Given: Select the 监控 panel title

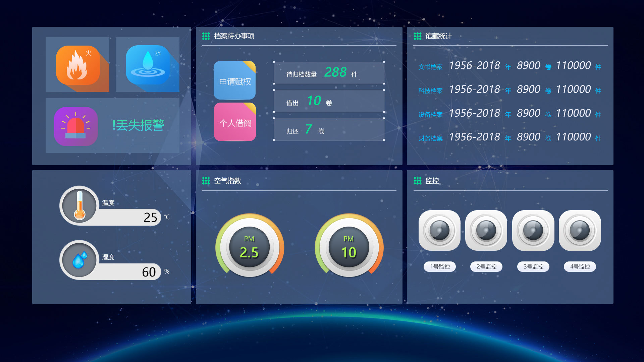Looking at the screenshot, I should 432,181.
